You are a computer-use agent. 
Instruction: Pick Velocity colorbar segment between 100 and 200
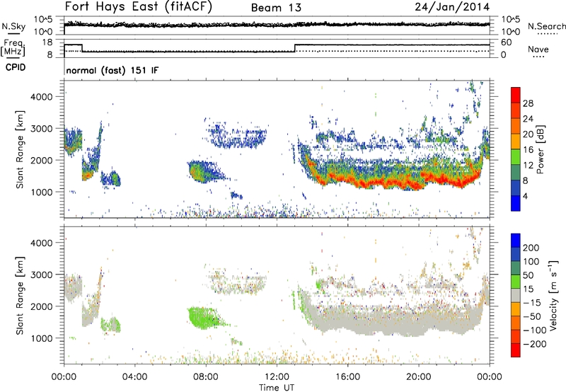pyautogui.click(x=516, y=255)
